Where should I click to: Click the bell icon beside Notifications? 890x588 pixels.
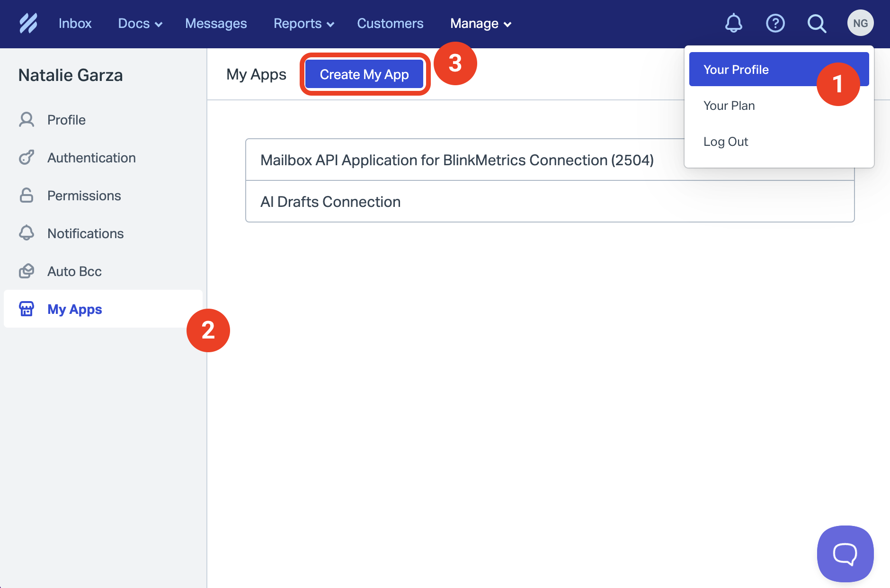pos(27,233)
